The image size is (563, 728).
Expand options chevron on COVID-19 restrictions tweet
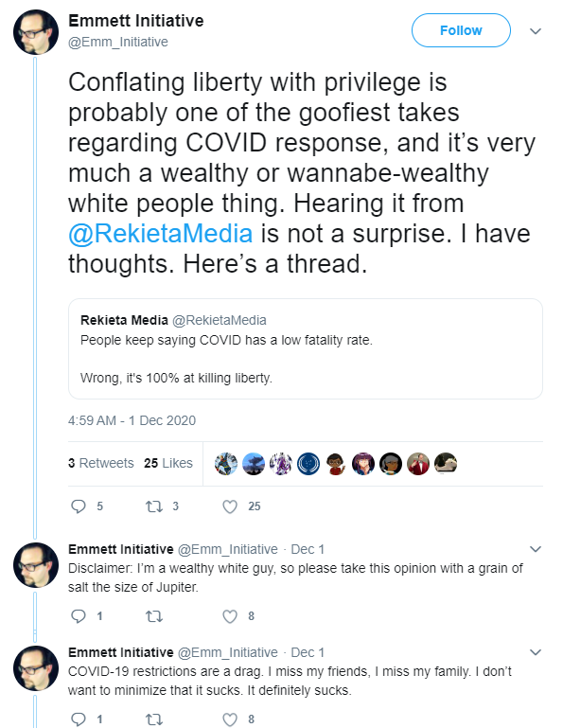536,652
